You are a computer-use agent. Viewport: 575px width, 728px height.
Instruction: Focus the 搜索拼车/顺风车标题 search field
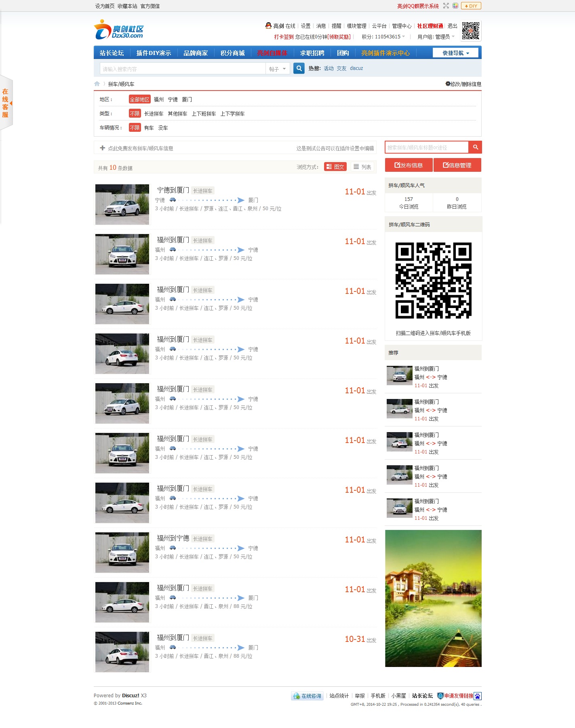tap(427, 147)
